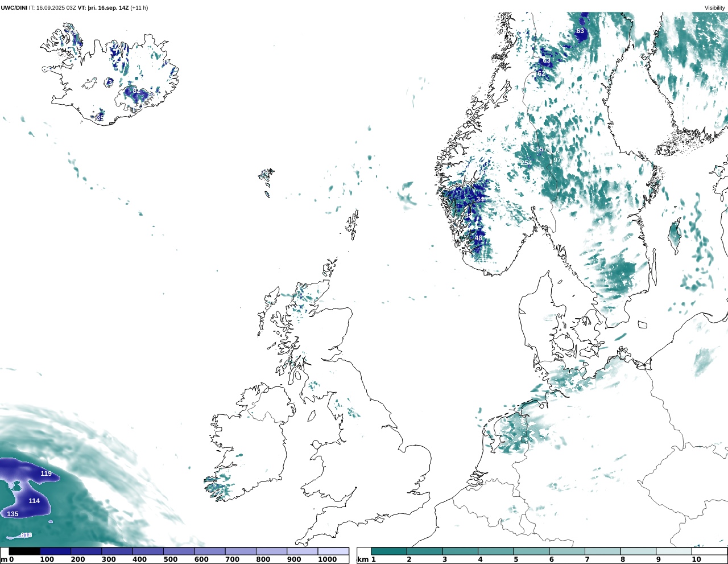Viewport: 728px width, 564px height.
Task: Click the 34 visibility value in western Norway
Action: point(479,199)
